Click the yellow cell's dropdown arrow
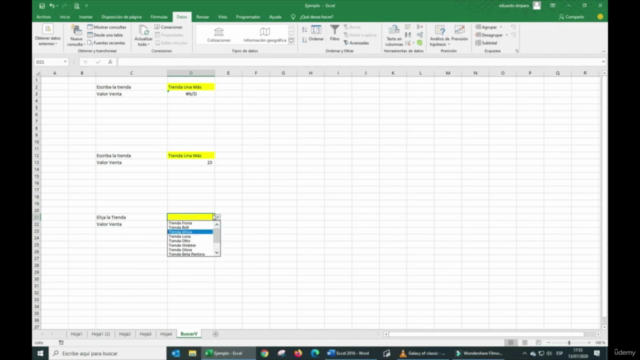Screen dimensions: 640x360 217,218
